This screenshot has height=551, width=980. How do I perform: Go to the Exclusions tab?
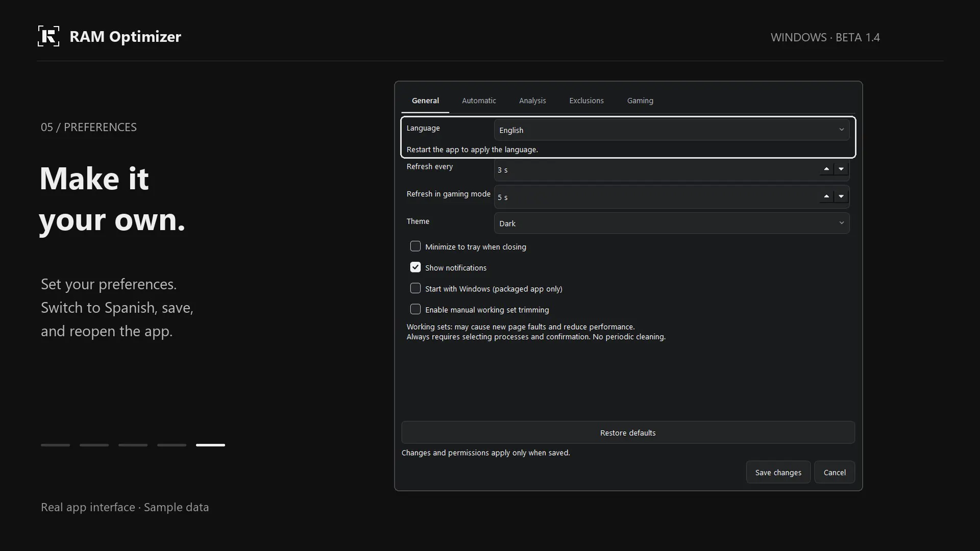pyautogui.click(x=586, y=101)
